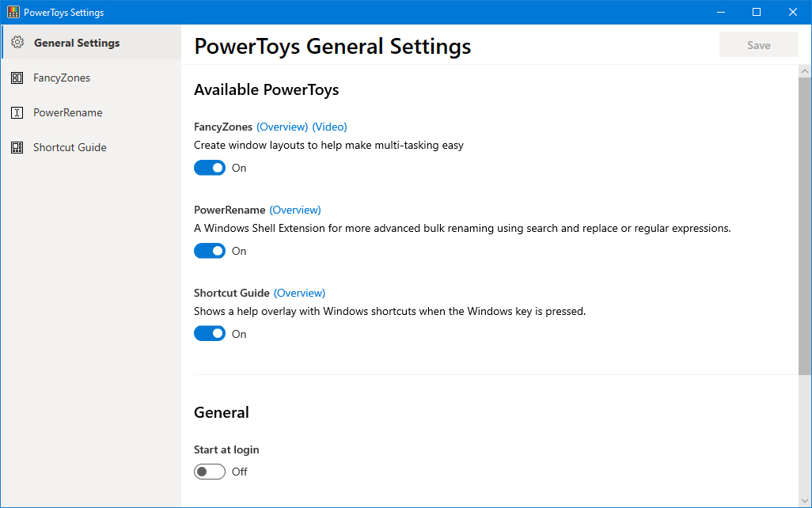Click the FancyZones layout icon in sidebar

[17, 78]
